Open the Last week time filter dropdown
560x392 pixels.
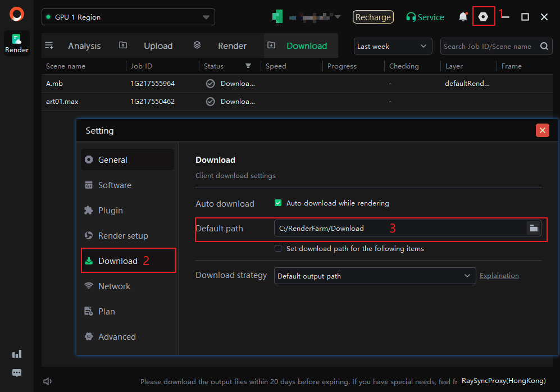tap(393, 47)
